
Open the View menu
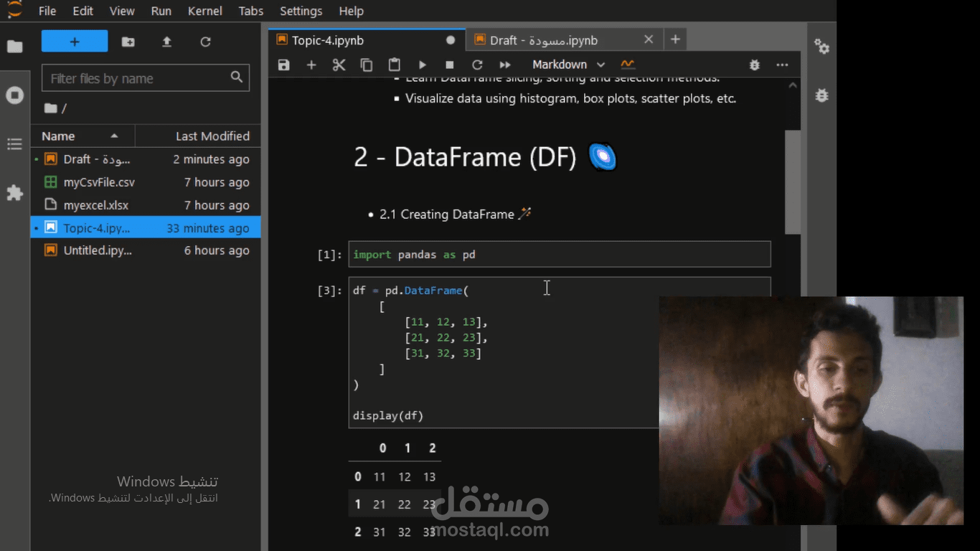122,11
